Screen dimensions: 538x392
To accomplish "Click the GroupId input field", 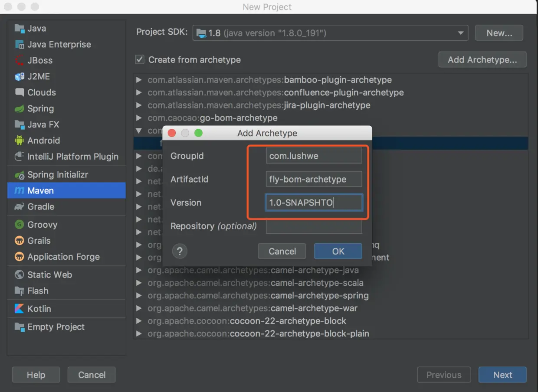I will [314, 156].
